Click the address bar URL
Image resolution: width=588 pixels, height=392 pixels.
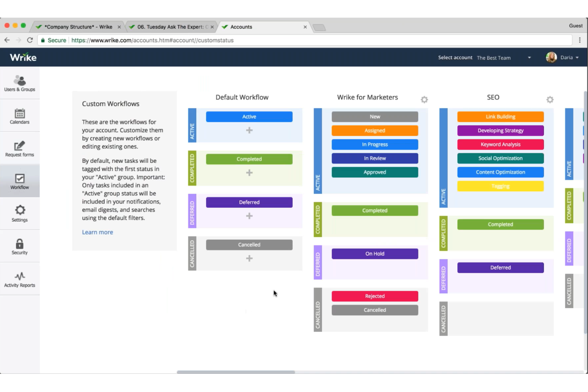pyautogui.click(x=153, y=40)
